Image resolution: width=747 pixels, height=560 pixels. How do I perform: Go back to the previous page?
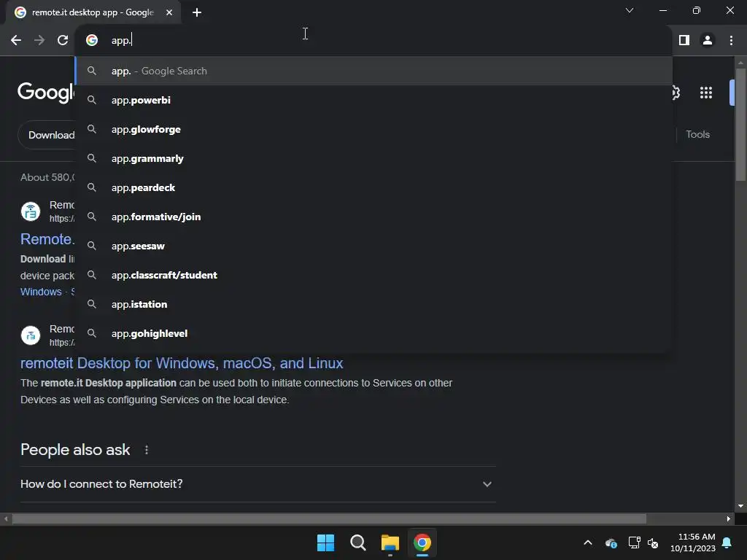[16, 41]
